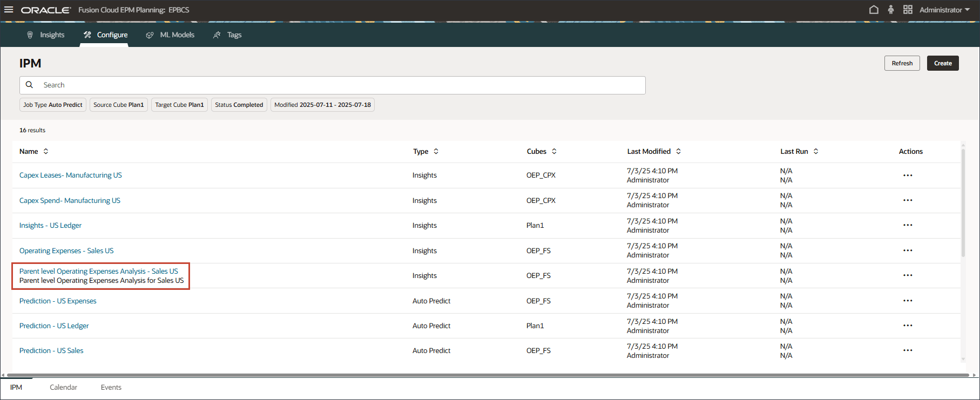Focus the Search input field

(x=333, y=85)
